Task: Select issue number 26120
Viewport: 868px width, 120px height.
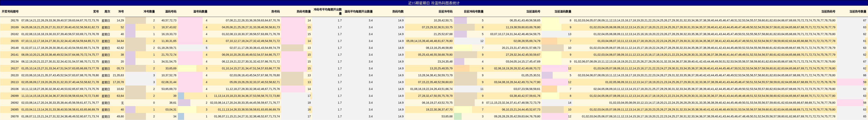Action: tap(14, 75)
